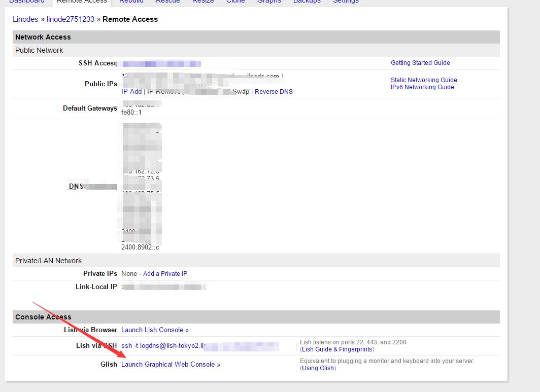This screenshot has height=392, width=540.
Task: Switch to the Rescue tab
Action: (167, 2)
